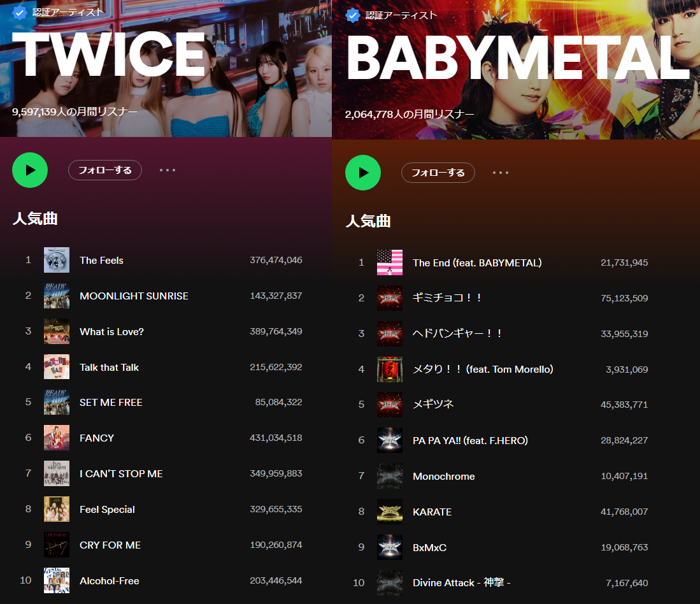Open SET ME FREE album cover thumbnail
700x604 pixels.
(57, 402)
